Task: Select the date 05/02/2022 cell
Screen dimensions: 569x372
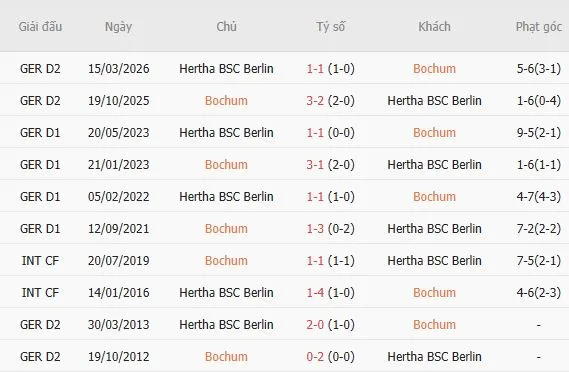Action: [x=118, y=196]
